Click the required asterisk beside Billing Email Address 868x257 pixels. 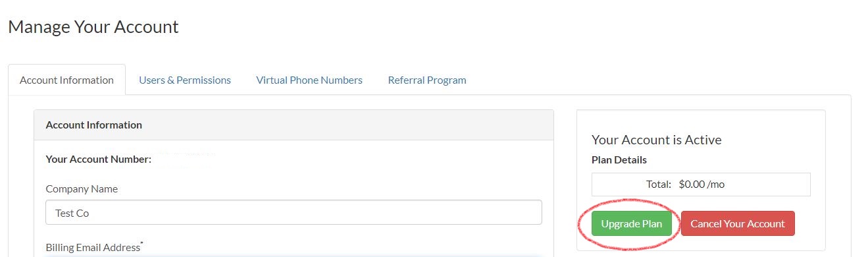[142, 244]
